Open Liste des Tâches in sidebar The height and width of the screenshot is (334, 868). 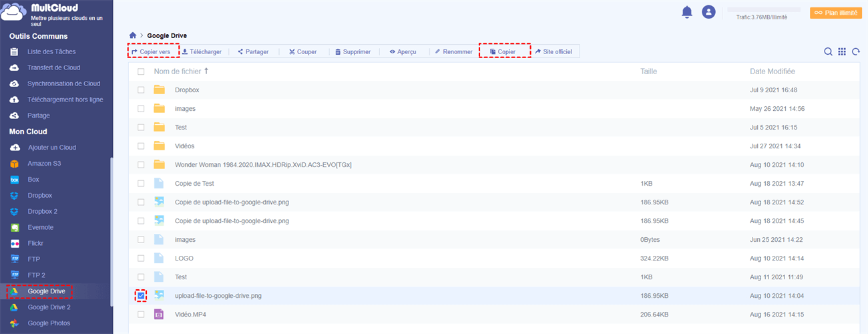pyautogui.click(x=51, y=51)
